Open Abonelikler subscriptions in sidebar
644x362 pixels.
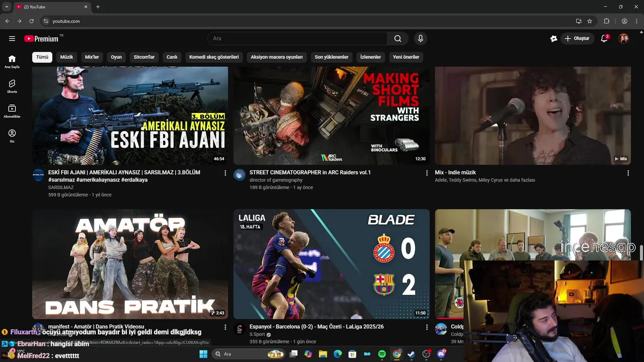pyautogui.click(x=12, y=111)
